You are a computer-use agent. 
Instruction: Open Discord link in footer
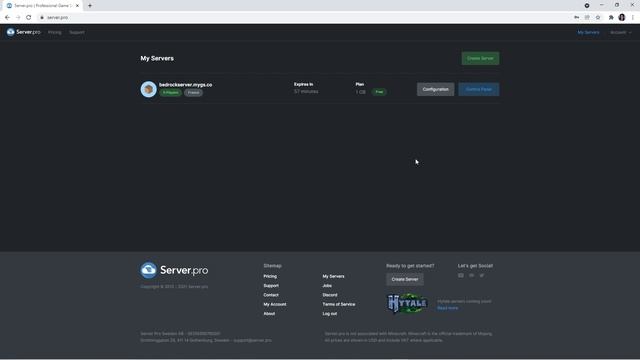330,295
